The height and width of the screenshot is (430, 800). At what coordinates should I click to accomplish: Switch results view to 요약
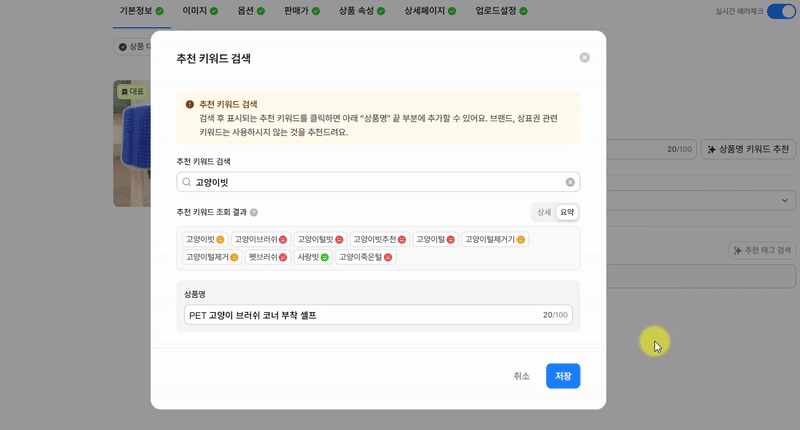coord(567,212)
